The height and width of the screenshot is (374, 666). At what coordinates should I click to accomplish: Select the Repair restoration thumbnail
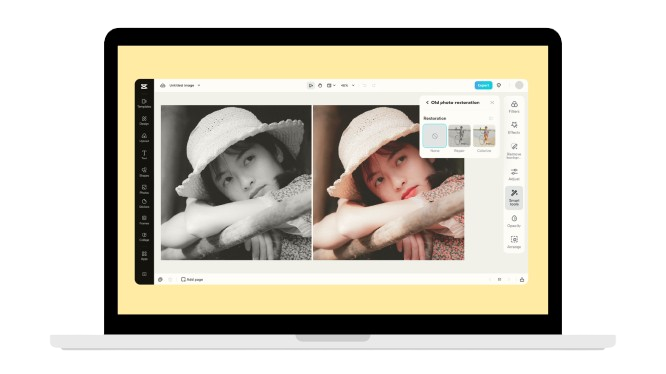click(x=459, y=136)
